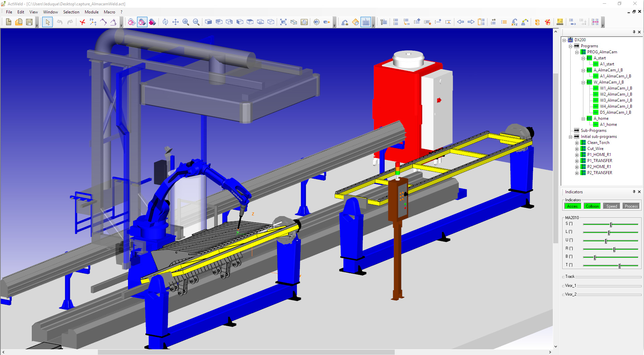Click the robot XYZ coordinates icon
This screenshot has width=644, height=355.
click(514, 22)
